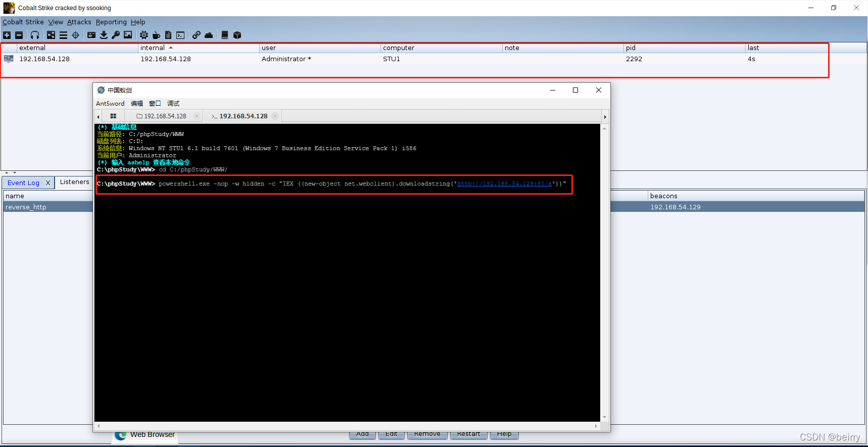Sort sessions by user column
Image resolution: width=868 pixels, height=447 pixels.
320,48
